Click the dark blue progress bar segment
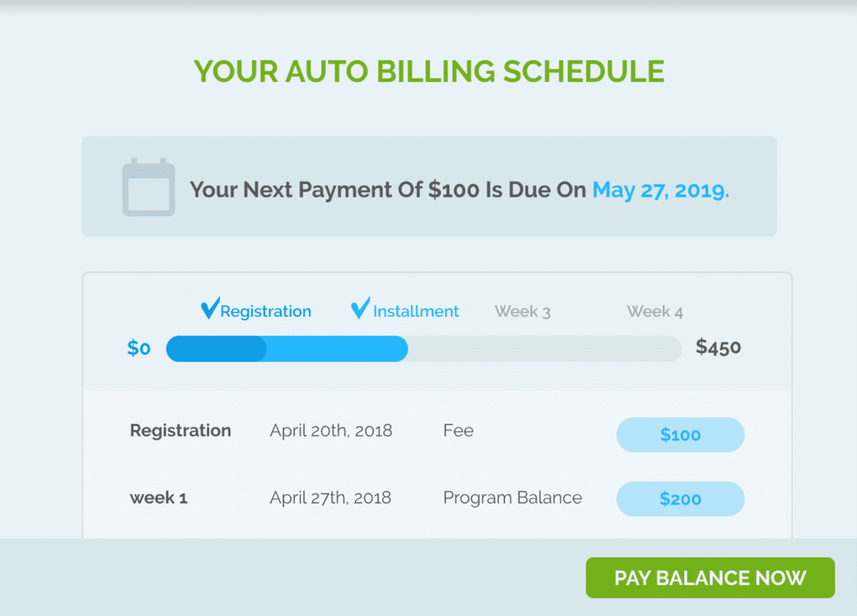 pyautogui.click(x=216, y=348)
